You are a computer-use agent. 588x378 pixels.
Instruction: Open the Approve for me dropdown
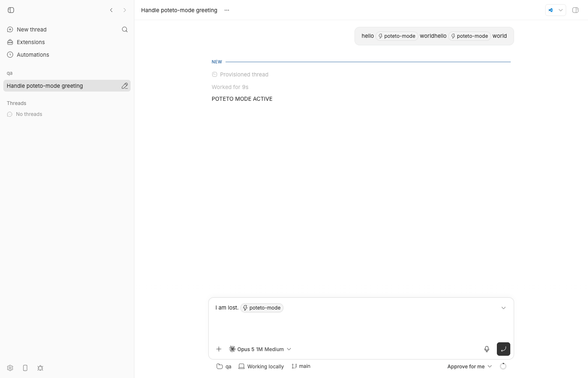point(470,367)
